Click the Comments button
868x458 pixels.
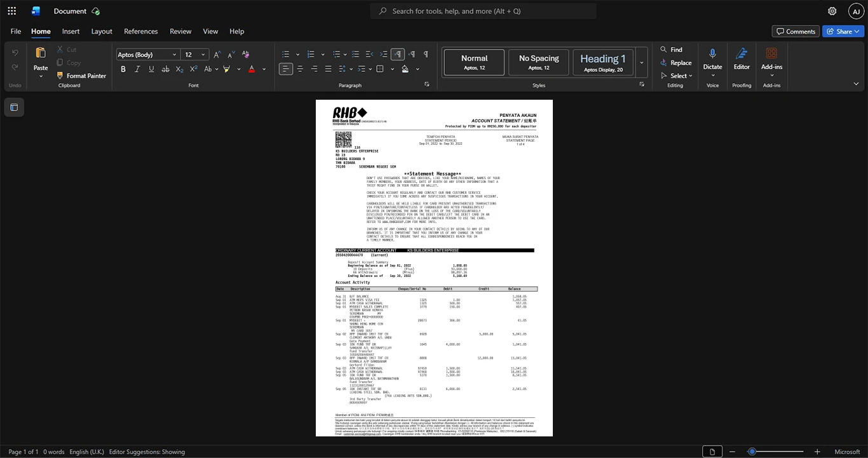[796, 31]
